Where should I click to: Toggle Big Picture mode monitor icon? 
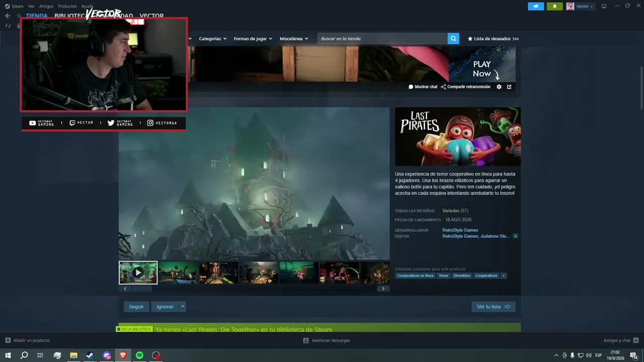[604, 6]
